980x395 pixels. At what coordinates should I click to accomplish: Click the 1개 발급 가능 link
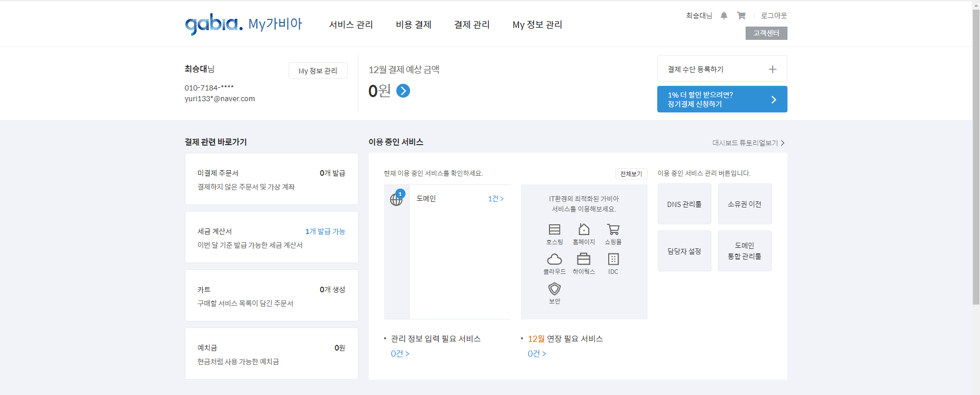click(x=325, y=231)
